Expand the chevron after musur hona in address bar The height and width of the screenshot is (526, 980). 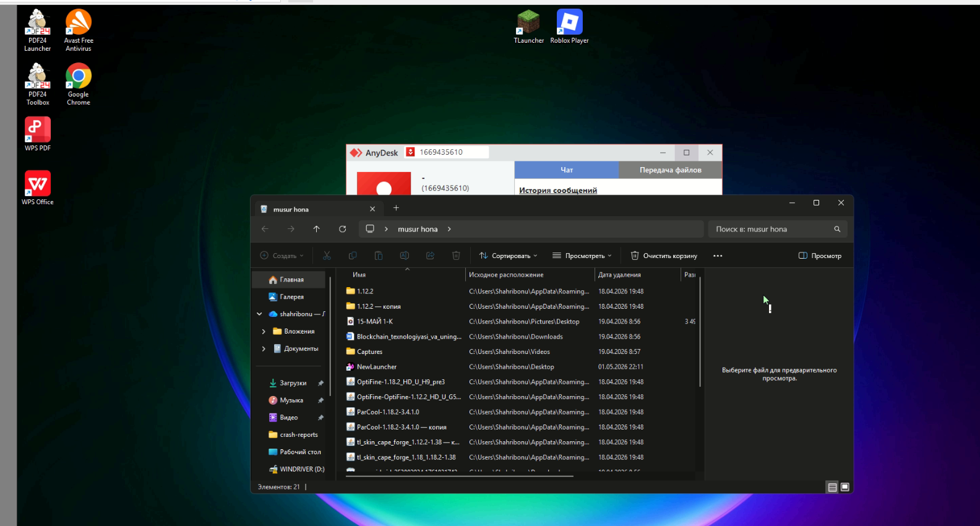point(449,229)
